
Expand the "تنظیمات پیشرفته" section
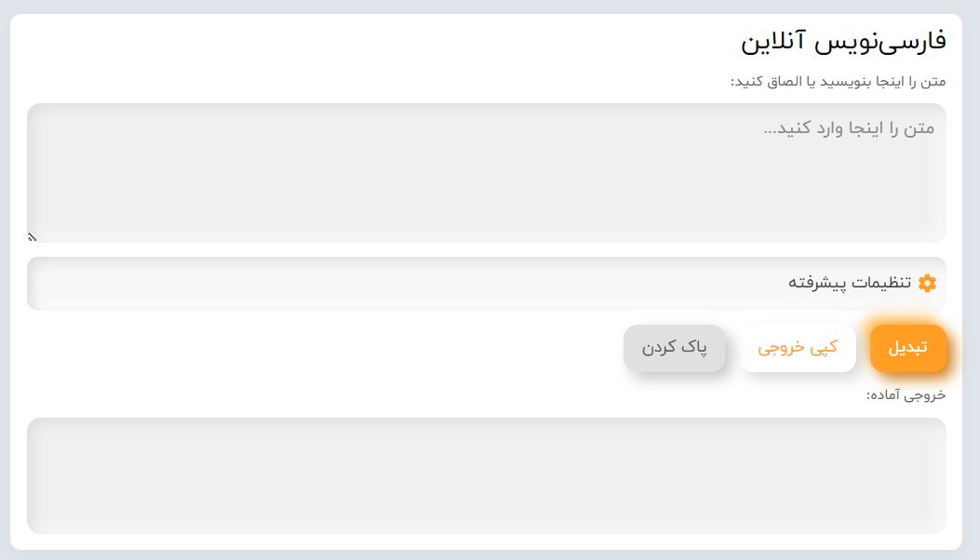pyautogui.click(x=849, y=283)
